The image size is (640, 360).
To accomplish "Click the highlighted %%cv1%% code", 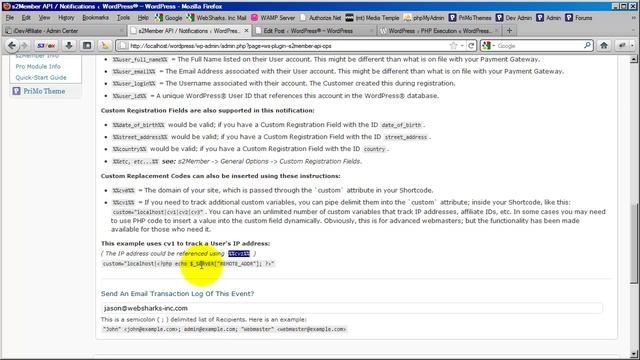I will [239, 253].
